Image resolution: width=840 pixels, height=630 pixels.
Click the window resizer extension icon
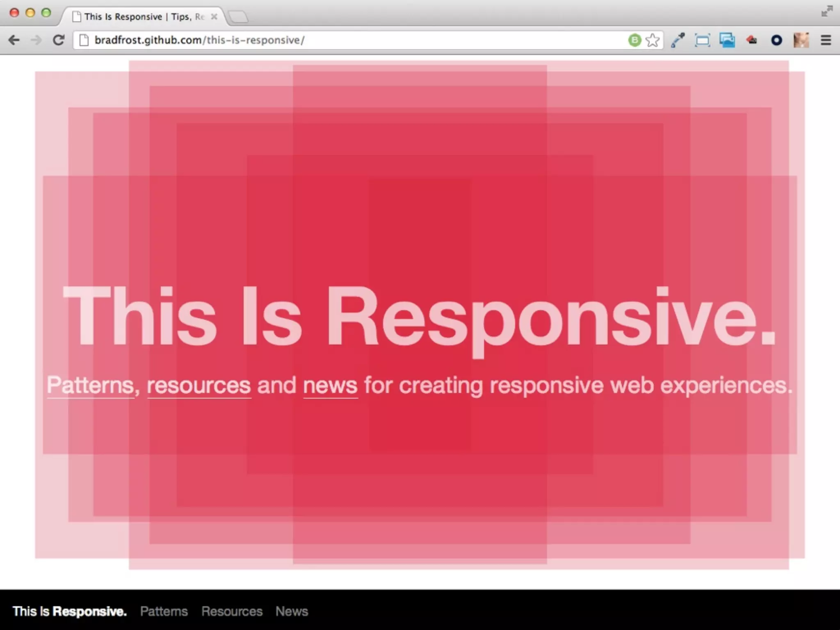pos(702,40)
